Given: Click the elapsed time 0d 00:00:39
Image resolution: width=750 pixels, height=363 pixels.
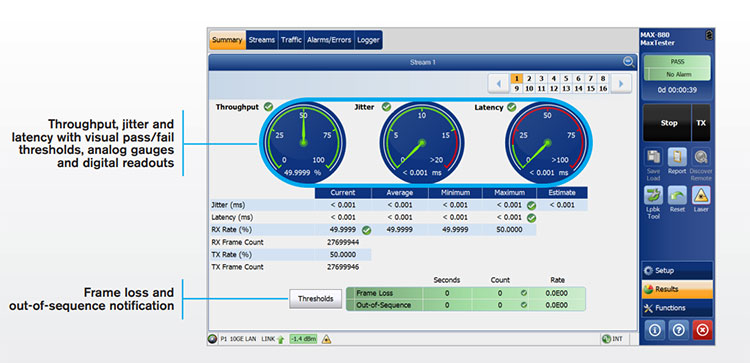Looking at the screenshot, I should (677, 90).
